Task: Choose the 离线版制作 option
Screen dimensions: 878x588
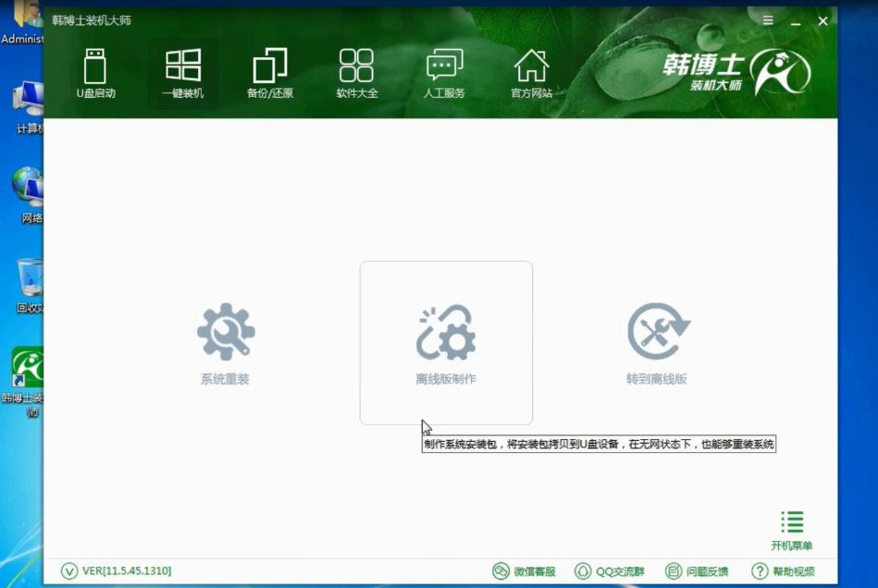Action: point(446,342)
